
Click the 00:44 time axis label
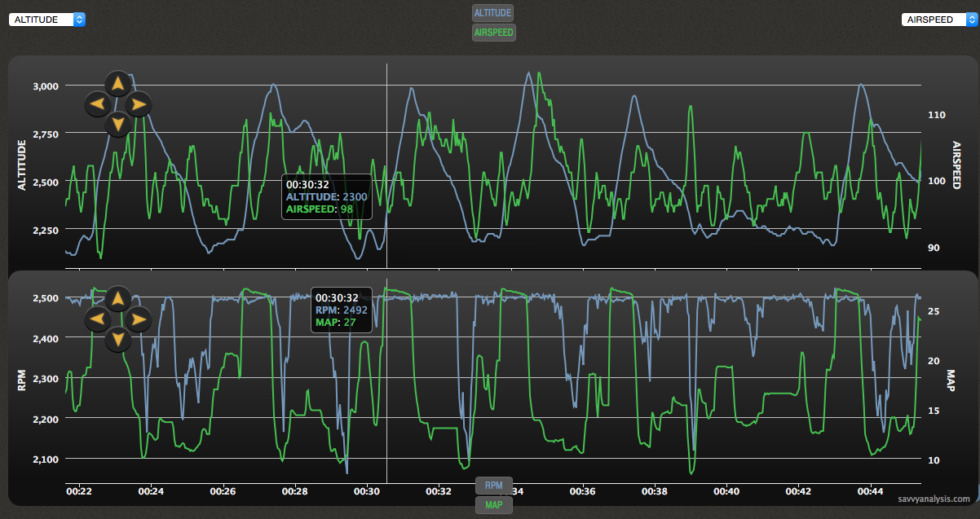[x=872, y=491]
